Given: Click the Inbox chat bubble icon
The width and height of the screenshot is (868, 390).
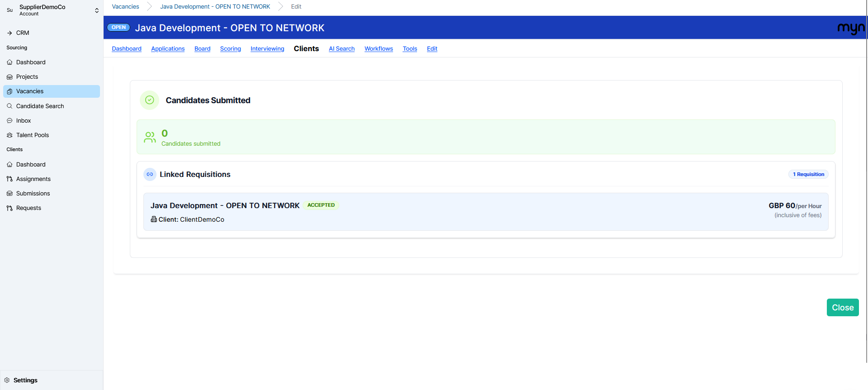Looking at the screenshot, I should [x=9, y=121].
